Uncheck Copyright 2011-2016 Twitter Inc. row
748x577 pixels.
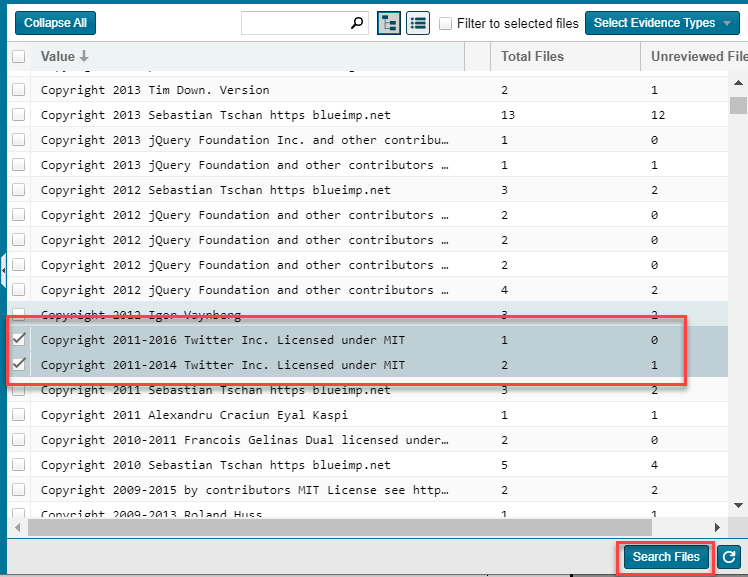tap(18, 340)
